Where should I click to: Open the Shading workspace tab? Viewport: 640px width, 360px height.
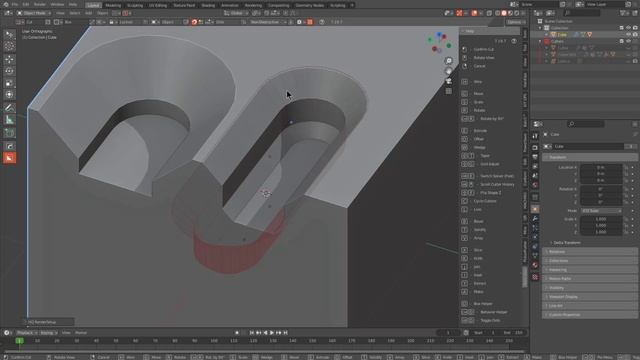point(208,5)
